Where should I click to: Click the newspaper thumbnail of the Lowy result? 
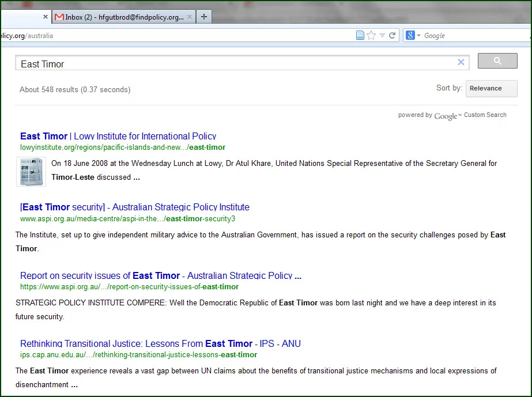[x=31, y=172]
